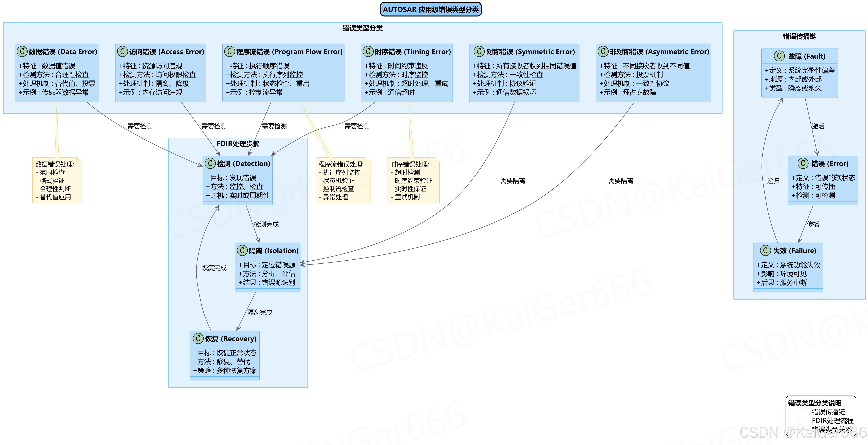Click the 错误 (Error) class name
Screen dimensions: 868x445
click(x=830, y=164)
